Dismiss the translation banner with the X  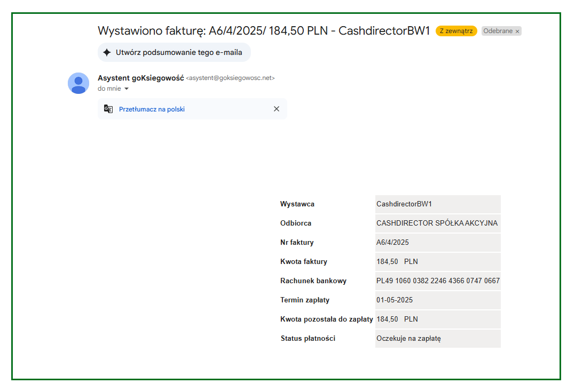(x=277, y=109)
